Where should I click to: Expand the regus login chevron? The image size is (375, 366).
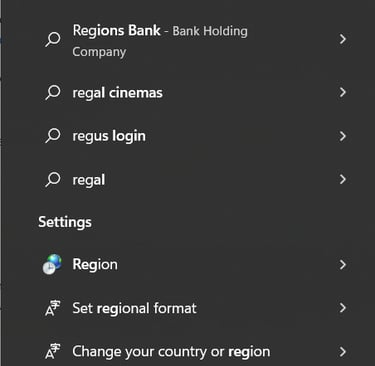pyautogui.click(x=342, y=136)
